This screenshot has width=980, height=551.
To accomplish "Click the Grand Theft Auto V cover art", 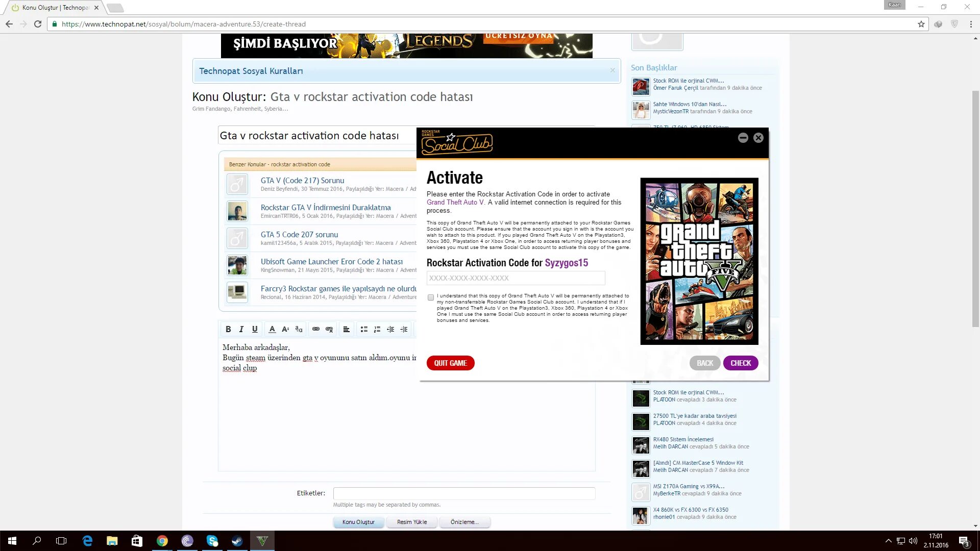I will click(699, 261).
